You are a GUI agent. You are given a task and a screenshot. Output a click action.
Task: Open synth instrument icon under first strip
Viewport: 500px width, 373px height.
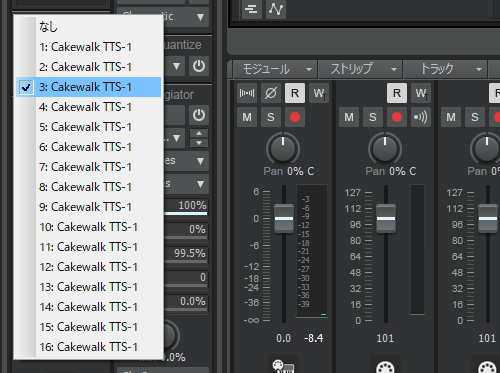click(x=283, y=365)
